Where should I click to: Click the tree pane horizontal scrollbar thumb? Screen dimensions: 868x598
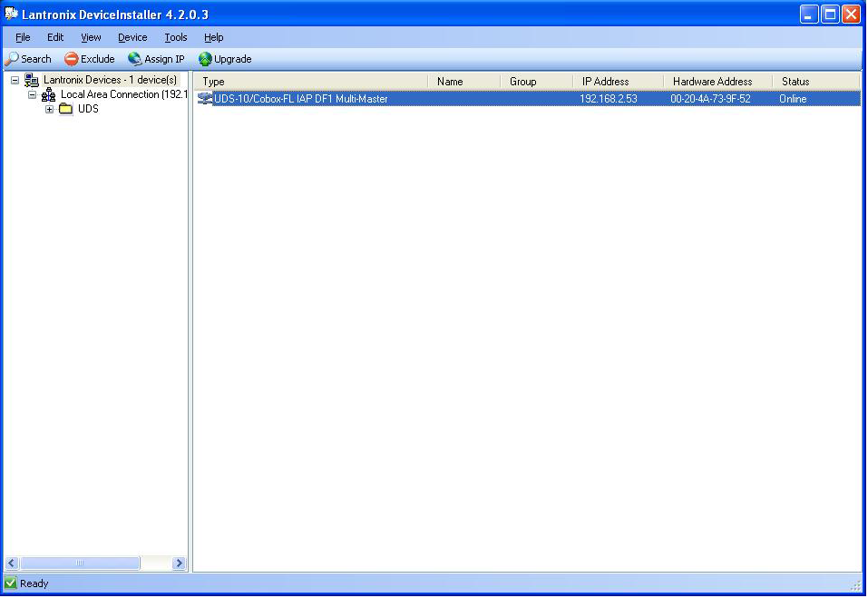click(x=80, y=564)
